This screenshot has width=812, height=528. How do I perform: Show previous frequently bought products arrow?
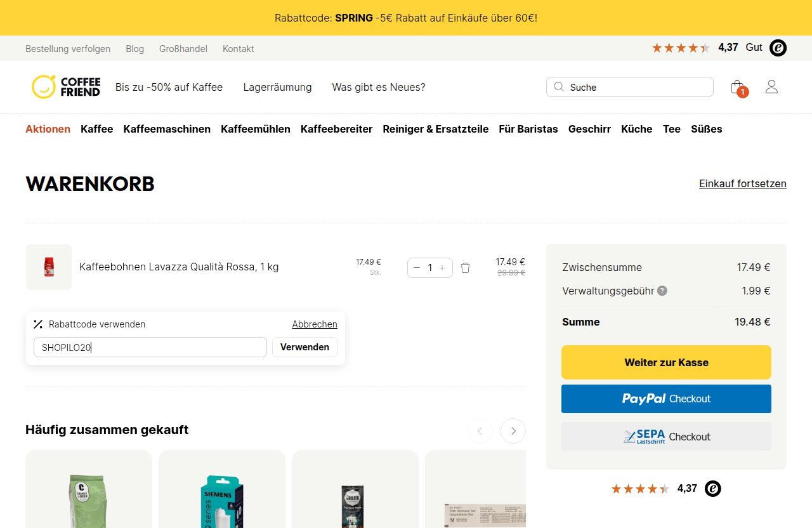[x=480, y=431]
